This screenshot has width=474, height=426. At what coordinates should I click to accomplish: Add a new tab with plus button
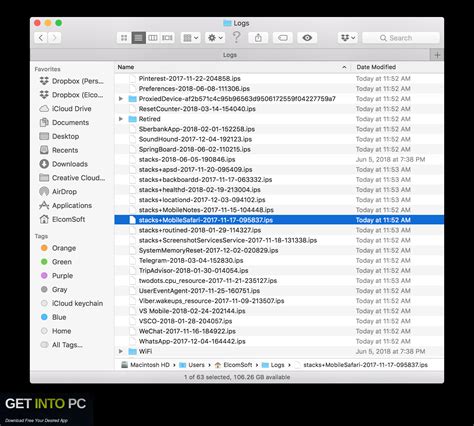(437, 55)
